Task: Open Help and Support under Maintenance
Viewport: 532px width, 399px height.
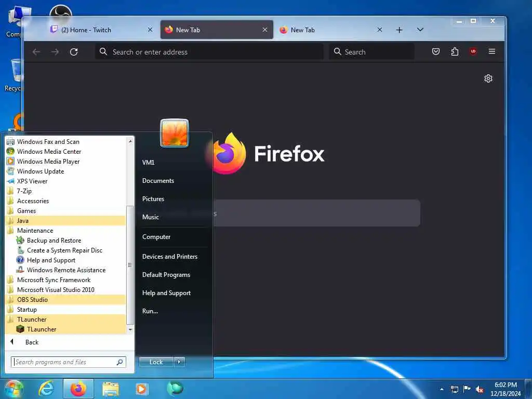Action: pos(65,260)
